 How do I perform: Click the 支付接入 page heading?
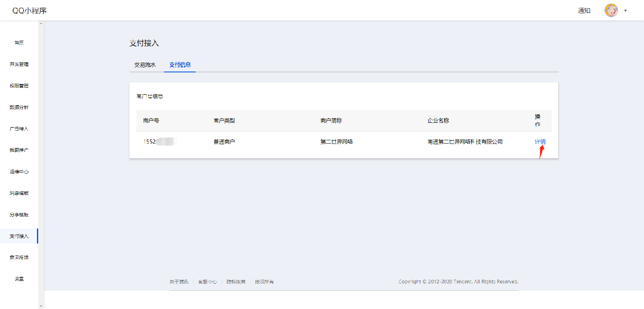(144, 43)
